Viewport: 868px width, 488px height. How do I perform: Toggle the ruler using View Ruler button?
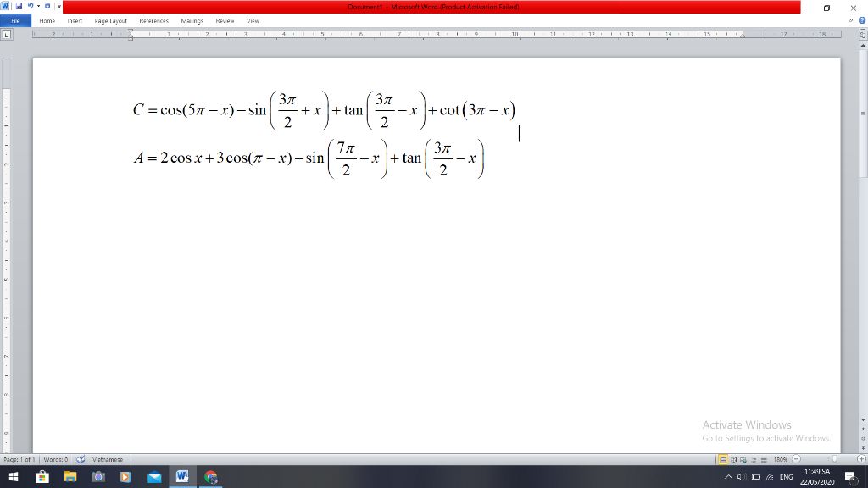[862, 34]
